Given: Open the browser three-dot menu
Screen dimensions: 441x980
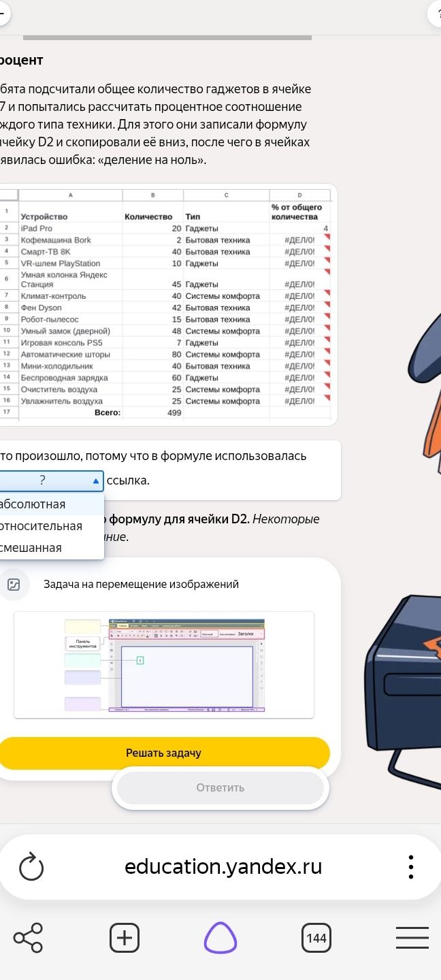Looking at the screenshot, I should pyautogui.click(x=410, y=867).
